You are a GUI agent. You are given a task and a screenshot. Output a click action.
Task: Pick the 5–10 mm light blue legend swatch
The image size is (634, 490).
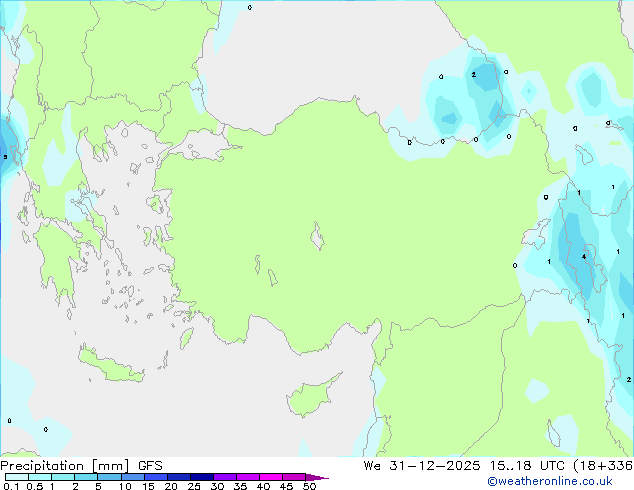tap(109, 477)
